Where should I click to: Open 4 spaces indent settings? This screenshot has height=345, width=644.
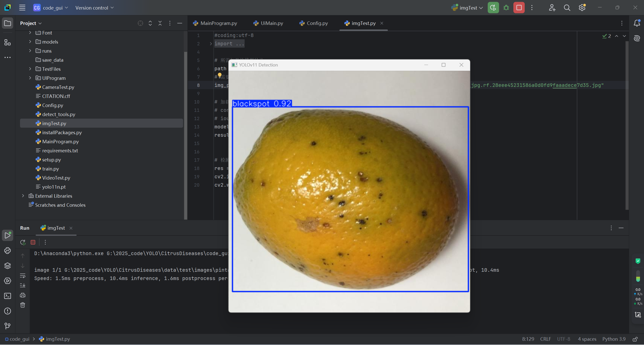coord(587,339)
